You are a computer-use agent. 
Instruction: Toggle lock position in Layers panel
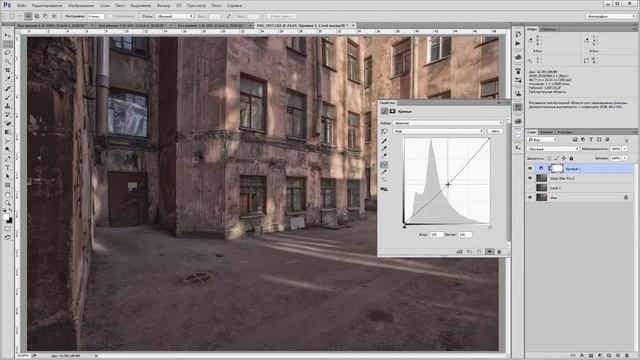click(x=564, y=158)
